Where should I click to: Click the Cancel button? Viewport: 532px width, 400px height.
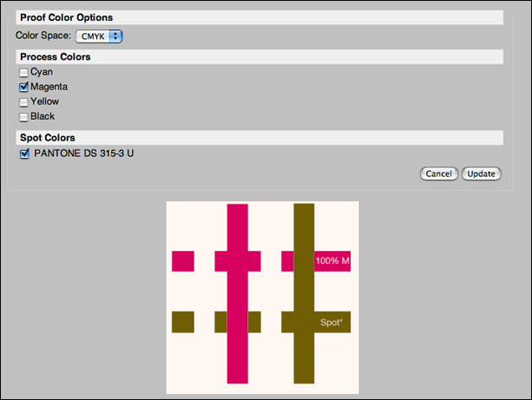pos(438,174)
